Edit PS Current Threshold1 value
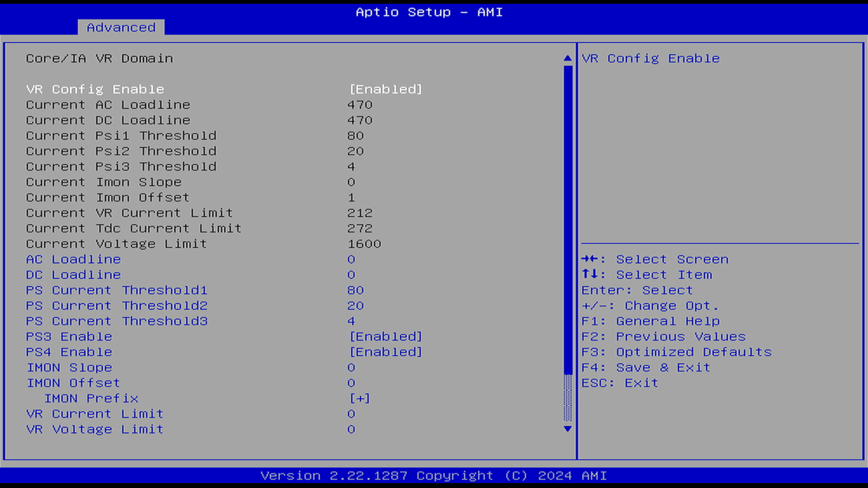This screenshot has height=488, width=868. [355, 290]
